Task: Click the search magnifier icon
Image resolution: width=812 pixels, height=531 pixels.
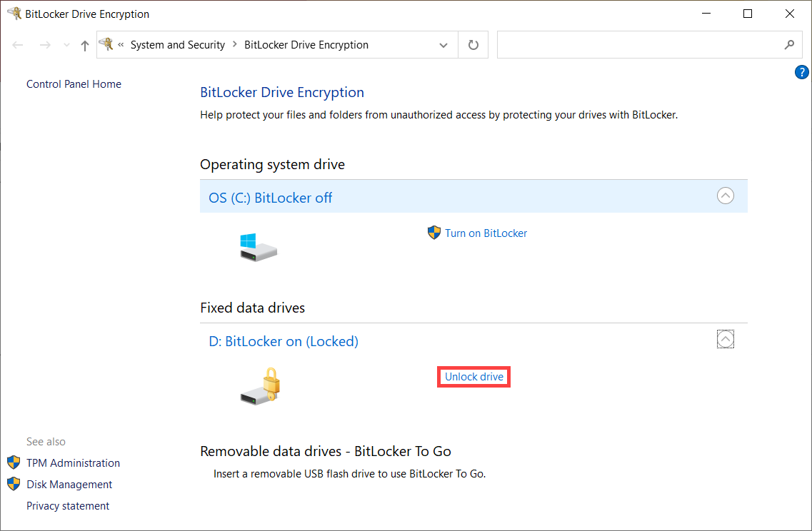Action: pos(789,45)
